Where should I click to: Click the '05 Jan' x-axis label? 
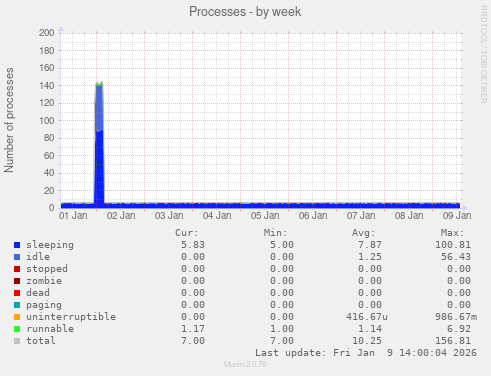click(x=265, y=216)
